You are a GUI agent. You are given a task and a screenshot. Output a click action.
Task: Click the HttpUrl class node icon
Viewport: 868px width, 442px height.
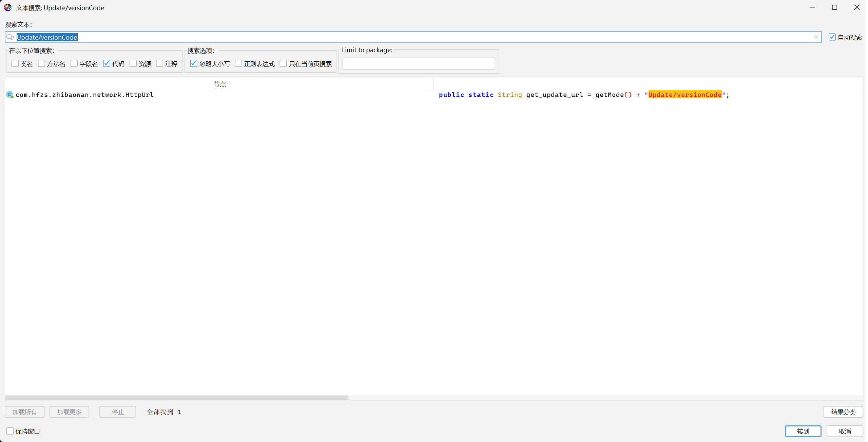(10, 95)
